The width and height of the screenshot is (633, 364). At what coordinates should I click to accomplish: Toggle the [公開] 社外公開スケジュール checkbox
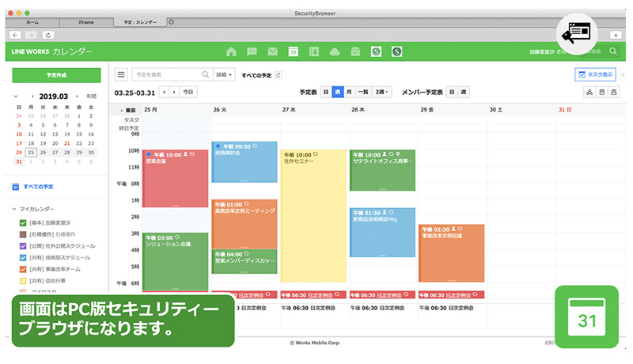(x=23, y=246)
